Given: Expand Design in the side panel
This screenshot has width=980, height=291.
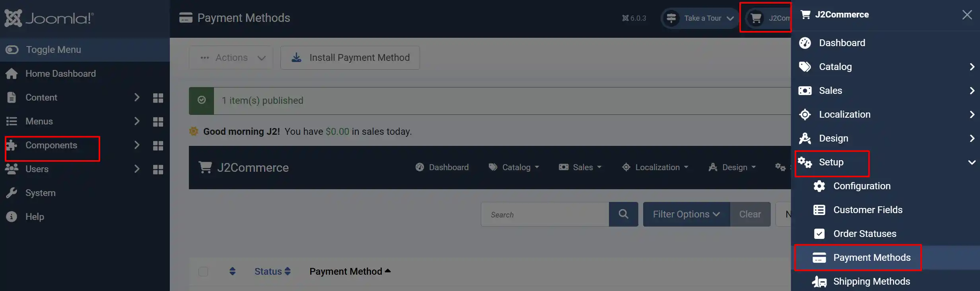Looking at the screenshot, I should click(x=885, y=138).
